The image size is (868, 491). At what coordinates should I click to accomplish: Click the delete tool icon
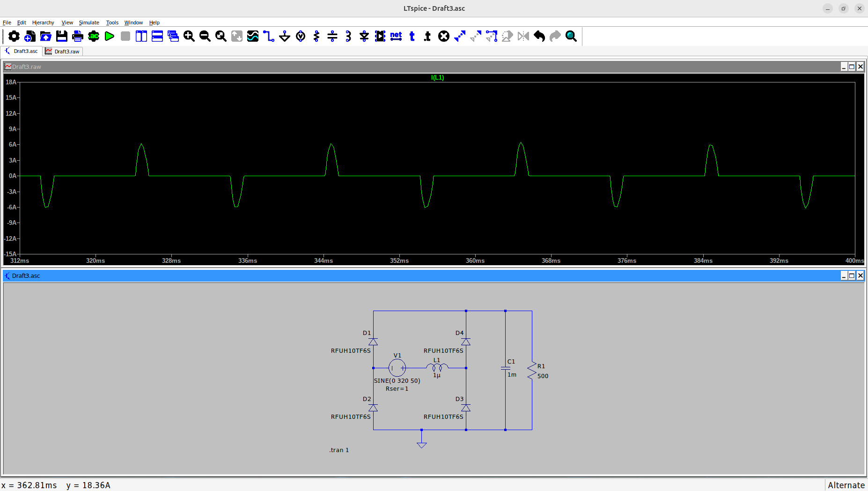(x=444, y=36)
